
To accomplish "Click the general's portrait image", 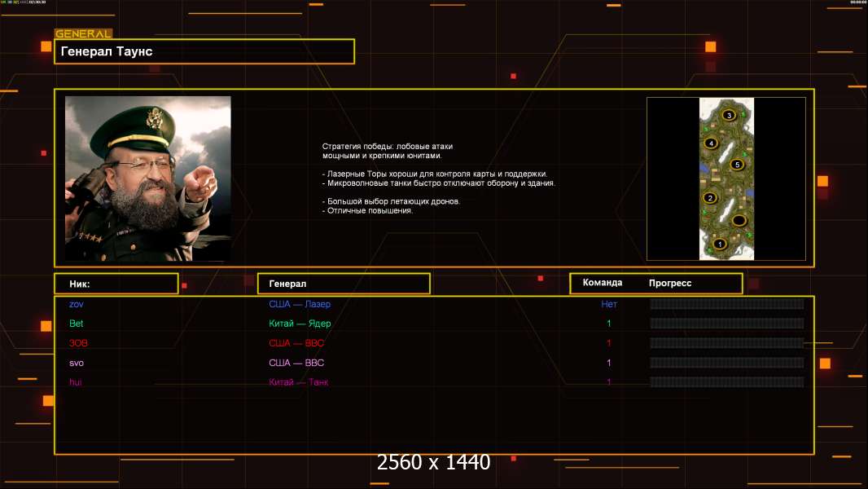I will pos(147,178).
